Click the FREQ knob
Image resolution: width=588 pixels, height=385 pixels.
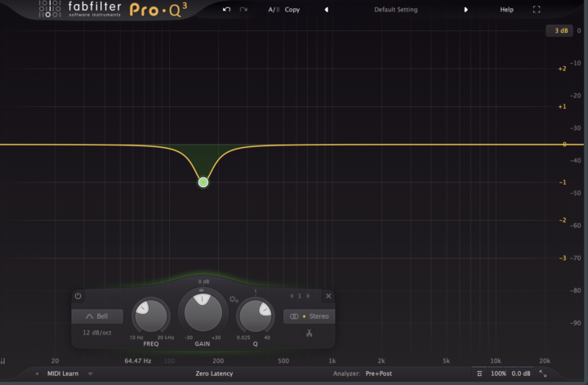point(151,316)
